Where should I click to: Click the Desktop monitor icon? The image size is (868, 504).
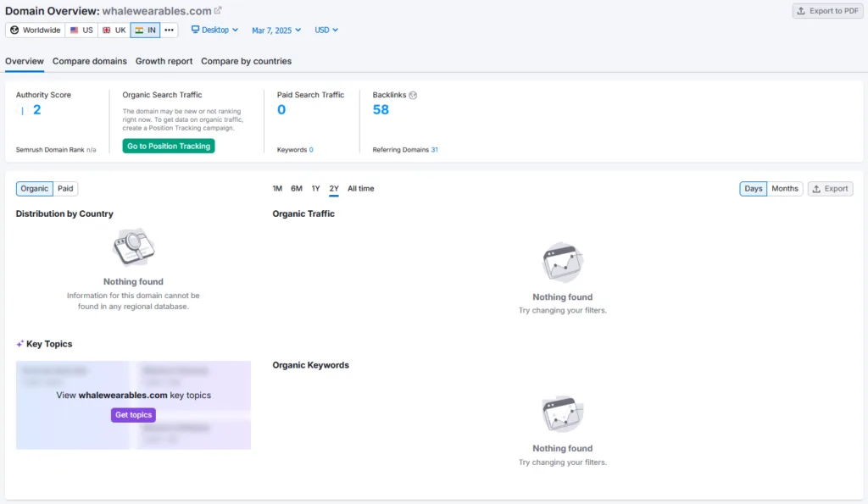click(x=195, y=30)
